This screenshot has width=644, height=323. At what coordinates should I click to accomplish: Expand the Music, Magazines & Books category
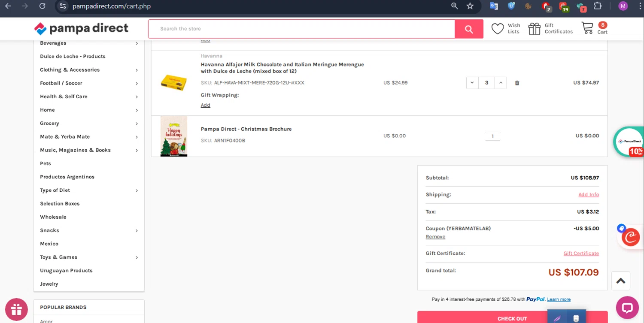tap(137, 150)
